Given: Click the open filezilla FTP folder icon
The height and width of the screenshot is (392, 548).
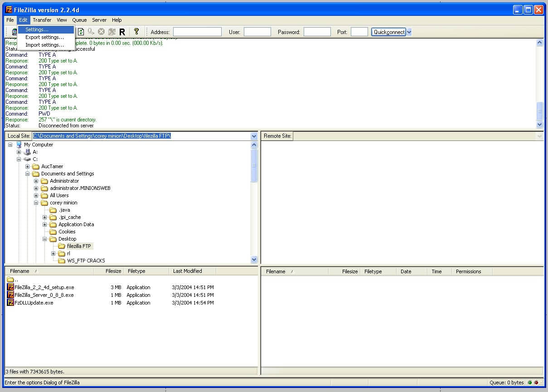Looking at the screenshot, I should click(62, 246).
